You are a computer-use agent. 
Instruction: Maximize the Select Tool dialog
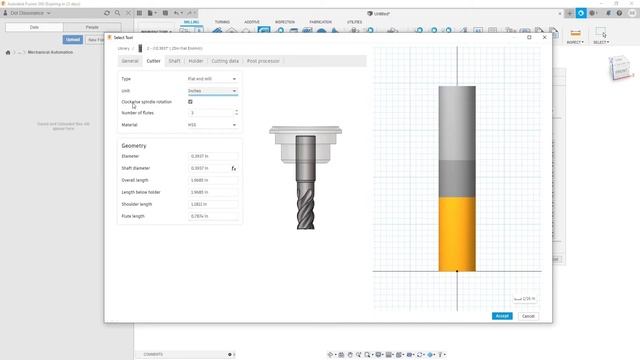point(529,37)
